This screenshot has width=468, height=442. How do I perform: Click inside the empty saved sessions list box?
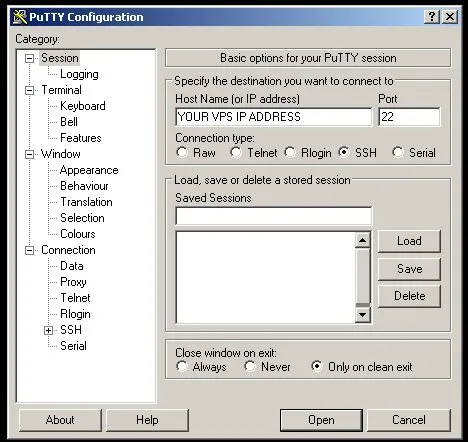click(265, 277)
